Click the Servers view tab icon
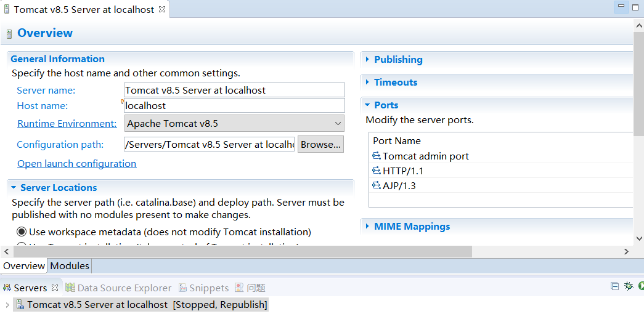Image resolution: width=644 pixels, height=319 pixels. [x=7, y=288]
